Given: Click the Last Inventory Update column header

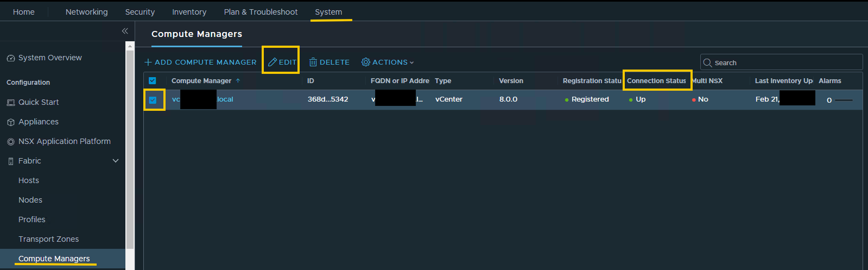Looking at the screenshot, I should pyautogui.click(x=784, y=81).
